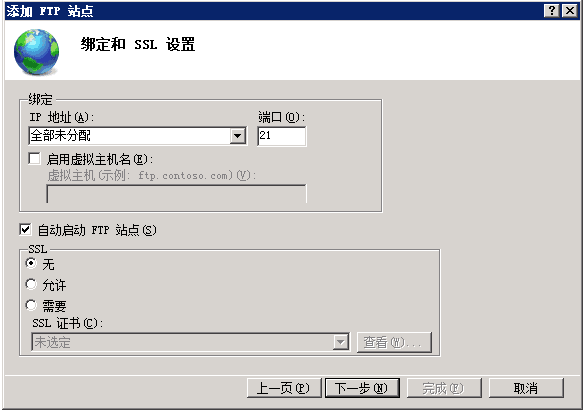The width and height of the screenshot is (584, 412).
Task: Select the 无 SSL radio button
Action: (x=31, y=264)
